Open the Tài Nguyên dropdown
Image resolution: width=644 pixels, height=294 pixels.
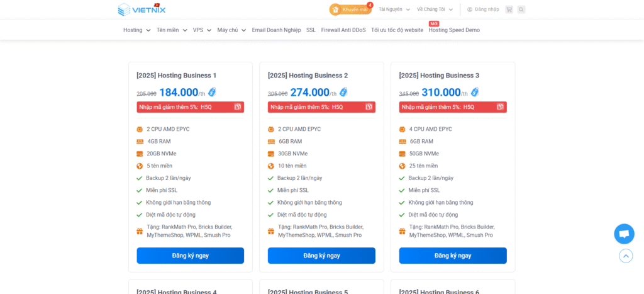tap(394, 9)
